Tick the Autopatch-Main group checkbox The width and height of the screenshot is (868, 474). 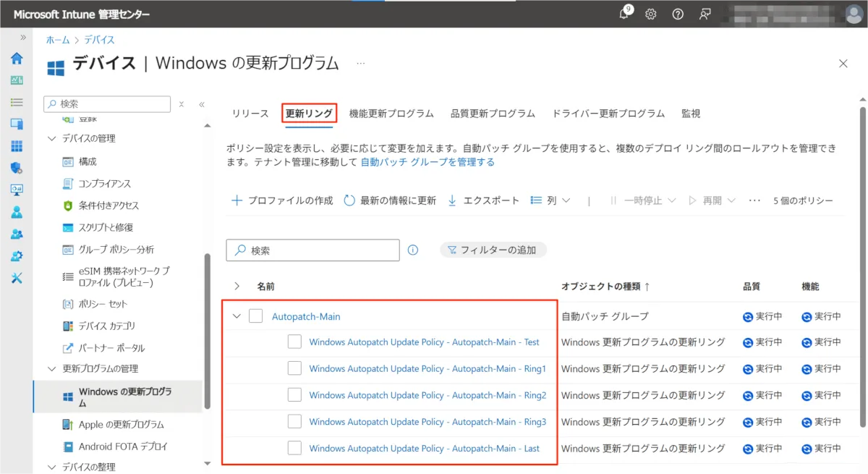255,316
